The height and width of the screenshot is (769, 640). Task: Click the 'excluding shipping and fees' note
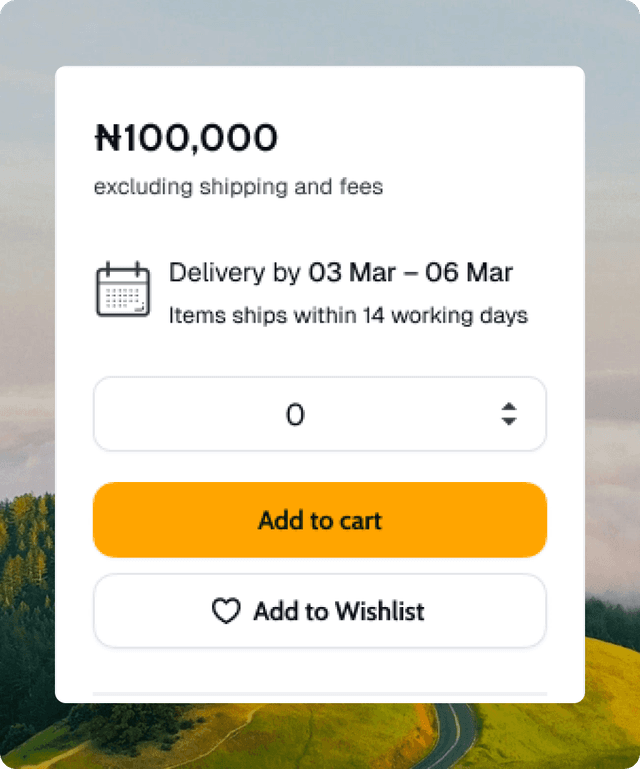238,187
